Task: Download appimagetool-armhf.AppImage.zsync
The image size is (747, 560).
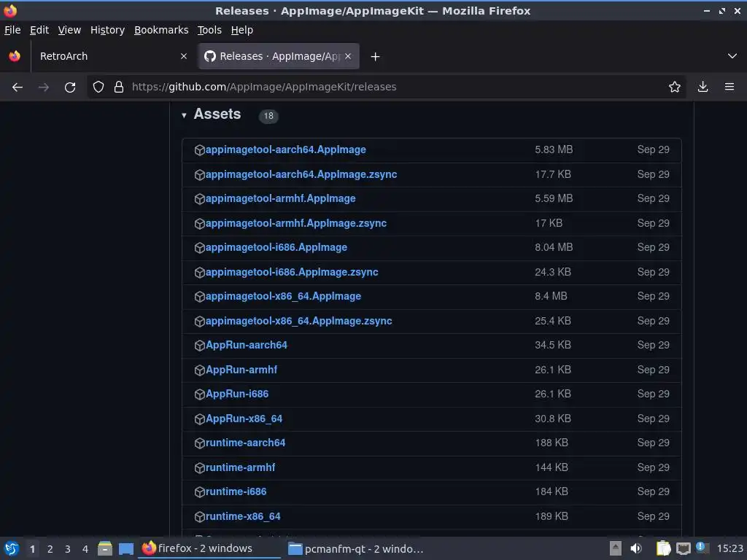Action: coord(296,223)
